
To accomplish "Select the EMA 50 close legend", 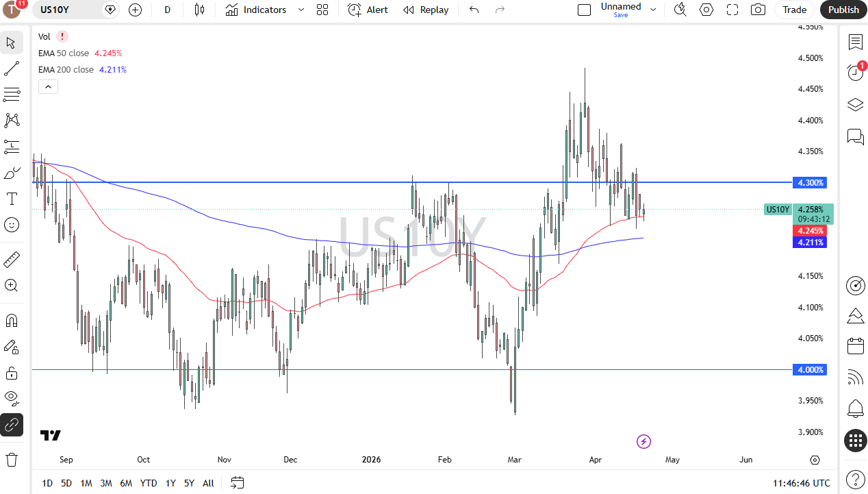I will pyautogui.click(x=64, y=53).
